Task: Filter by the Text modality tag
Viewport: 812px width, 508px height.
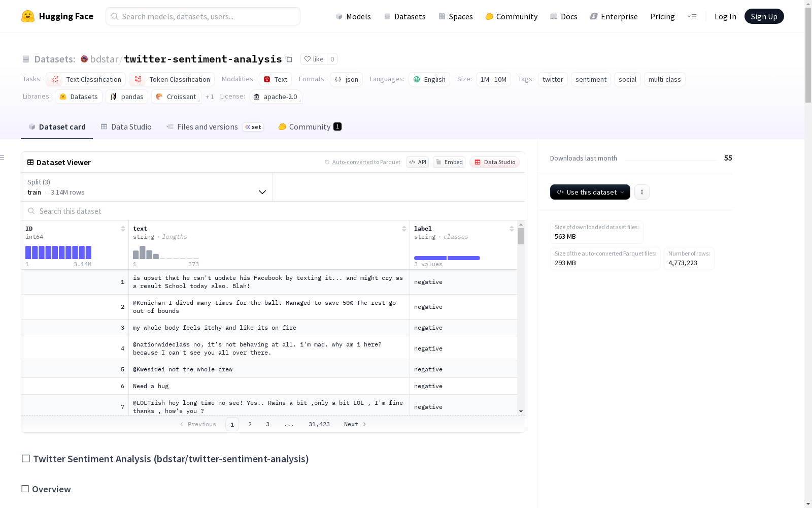Action: coord(276,79)
